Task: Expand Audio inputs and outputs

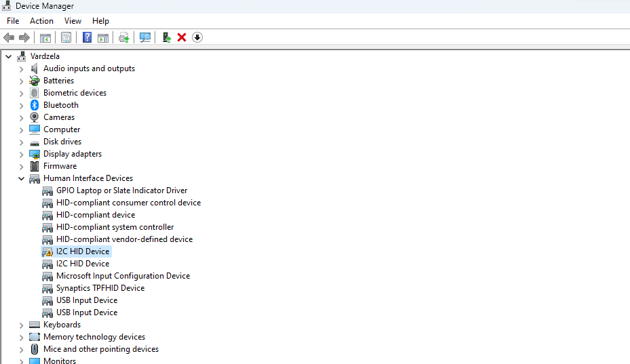Action: pyautogui.click(x=21, y=69)
